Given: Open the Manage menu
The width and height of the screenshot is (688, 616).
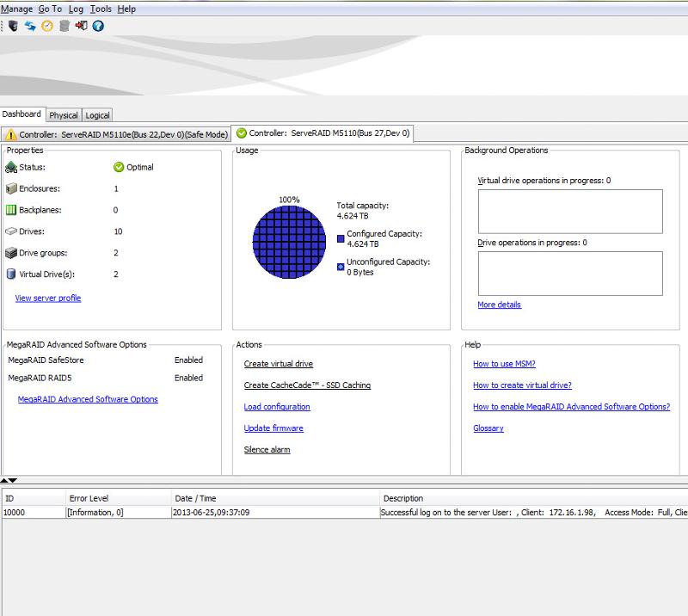Looking at the screenshot, I should (16, 9).
